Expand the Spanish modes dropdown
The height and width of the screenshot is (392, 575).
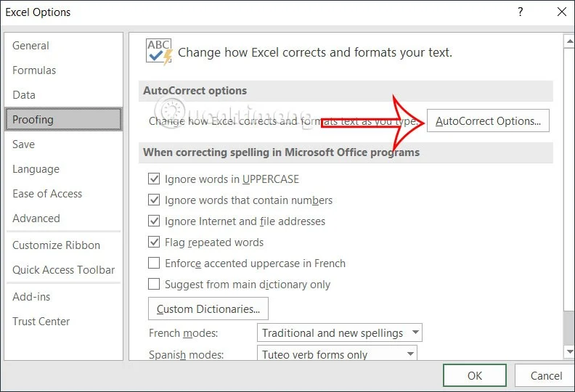pos(337,353)
